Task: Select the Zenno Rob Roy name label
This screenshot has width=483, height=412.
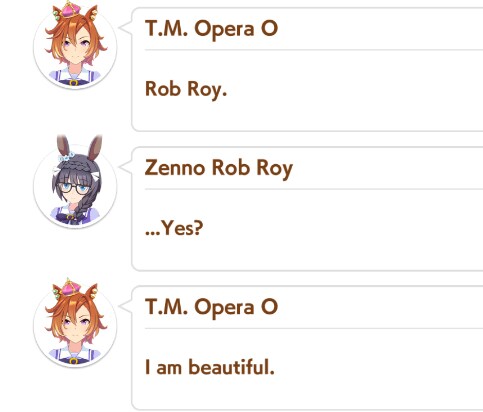Action: point(219,168)
